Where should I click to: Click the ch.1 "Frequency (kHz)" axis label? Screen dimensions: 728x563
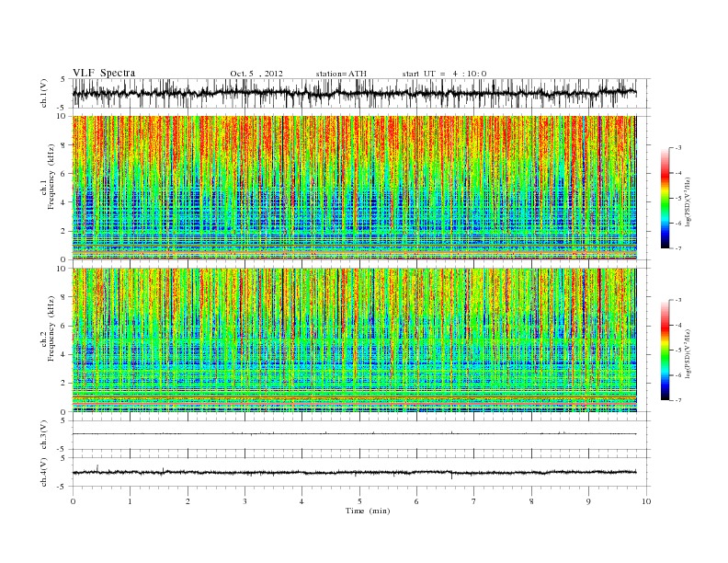click(51, 177)
